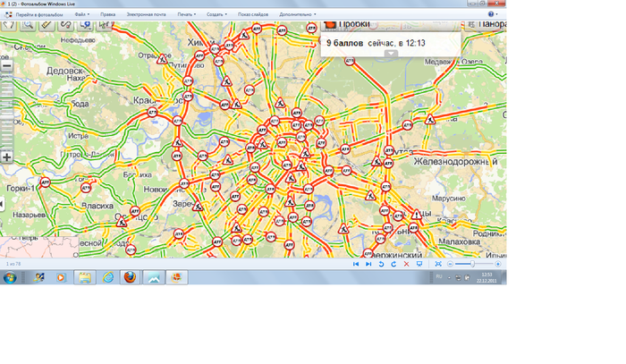Screen dimensions: 626x364
Task: Click the map link tool icon
Action: point(65,25)
